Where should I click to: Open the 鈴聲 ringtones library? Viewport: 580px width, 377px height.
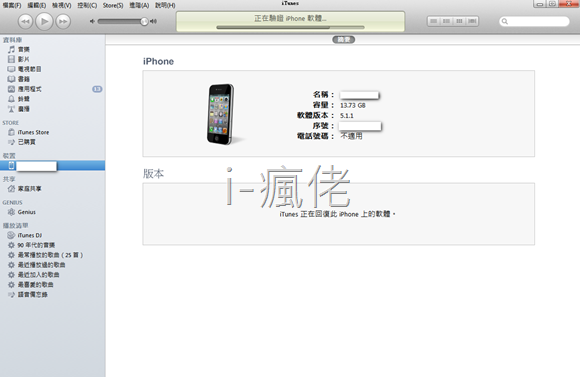[24, 99]
